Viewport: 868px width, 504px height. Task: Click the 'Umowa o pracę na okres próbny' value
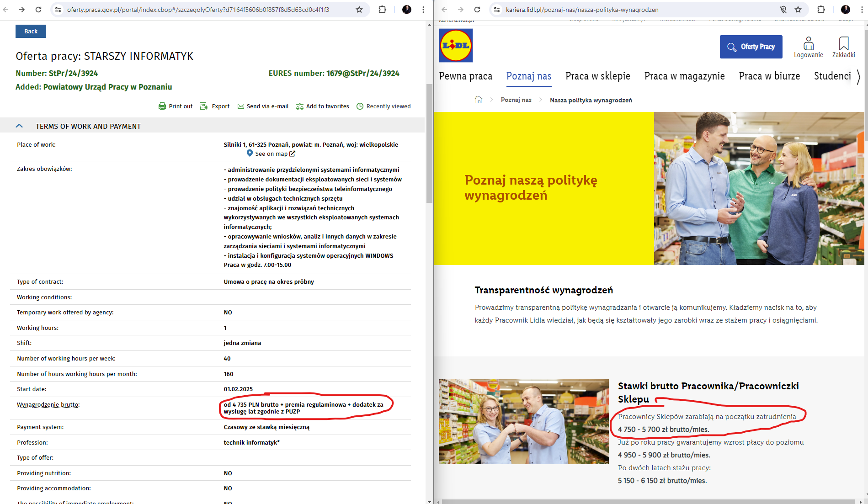click(269, 282)
